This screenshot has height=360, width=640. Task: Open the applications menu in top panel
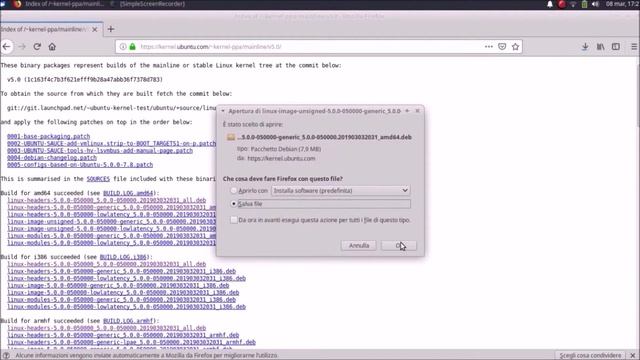pyautogui.click(x=3, y=4)
